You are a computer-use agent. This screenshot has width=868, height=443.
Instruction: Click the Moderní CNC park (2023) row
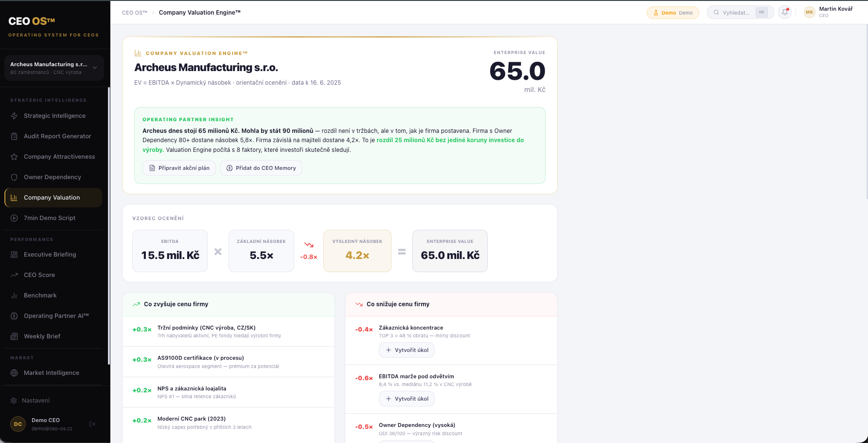tap(229, 423)
